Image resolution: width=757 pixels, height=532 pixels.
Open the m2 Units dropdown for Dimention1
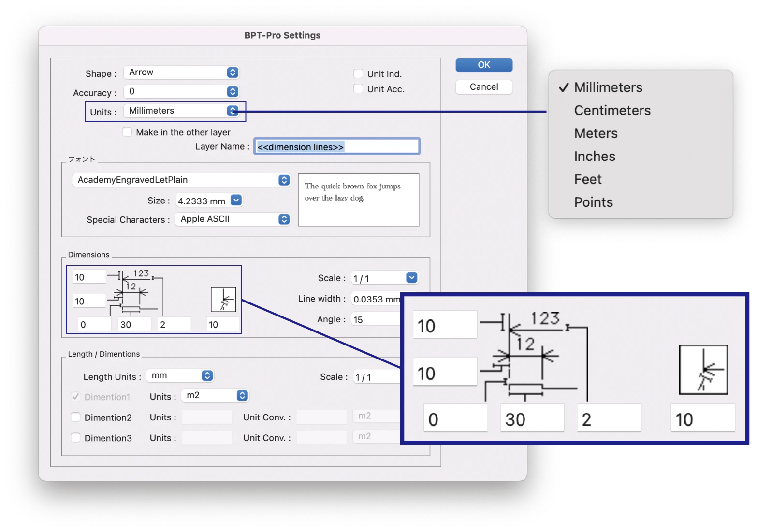coord(215,395)
